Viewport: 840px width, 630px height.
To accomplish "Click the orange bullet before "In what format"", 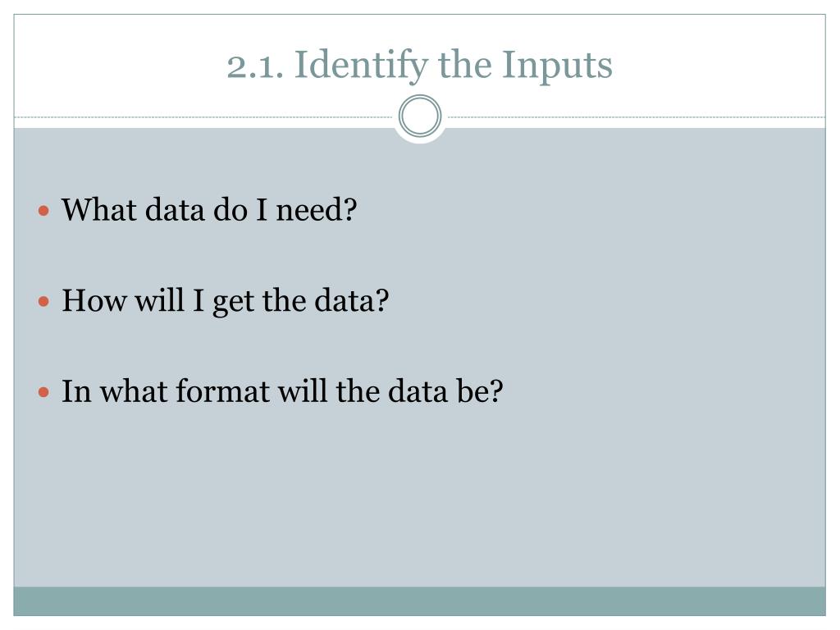I will coord(44,393).
